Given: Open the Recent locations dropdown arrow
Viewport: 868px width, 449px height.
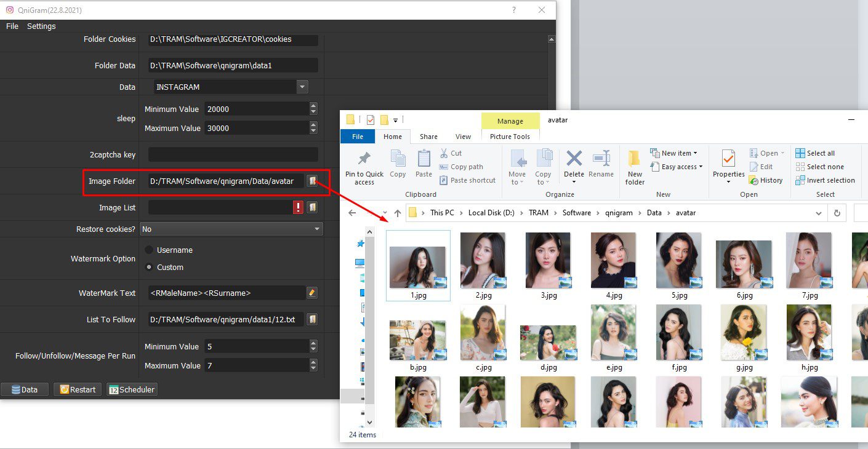Looking at the screenshot, I should 385,213.
